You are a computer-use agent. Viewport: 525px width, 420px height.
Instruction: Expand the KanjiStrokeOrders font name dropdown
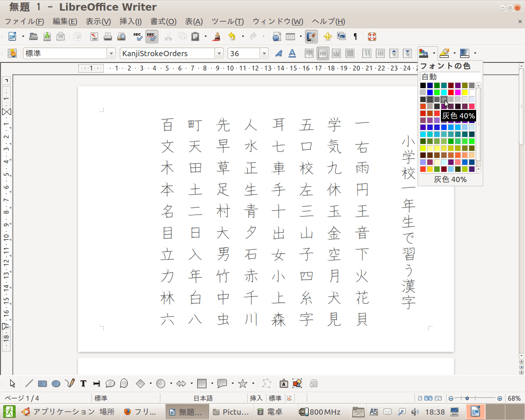pos(219,53)
